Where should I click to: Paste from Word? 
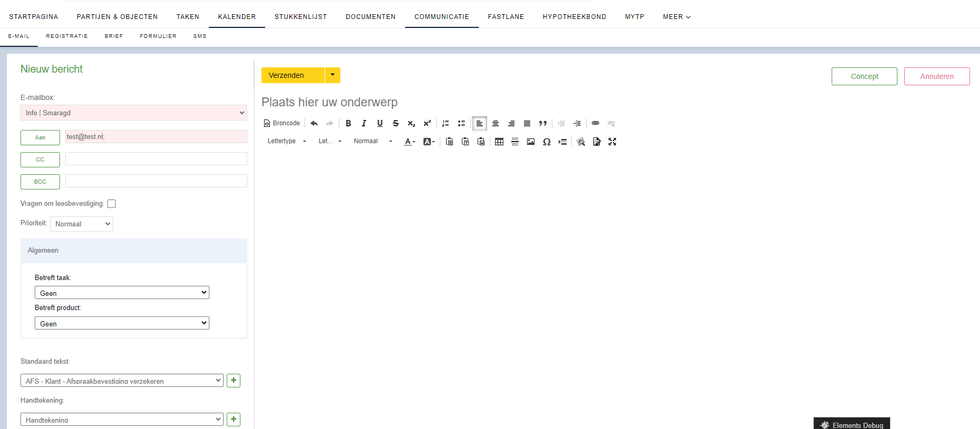coord(481,142)
